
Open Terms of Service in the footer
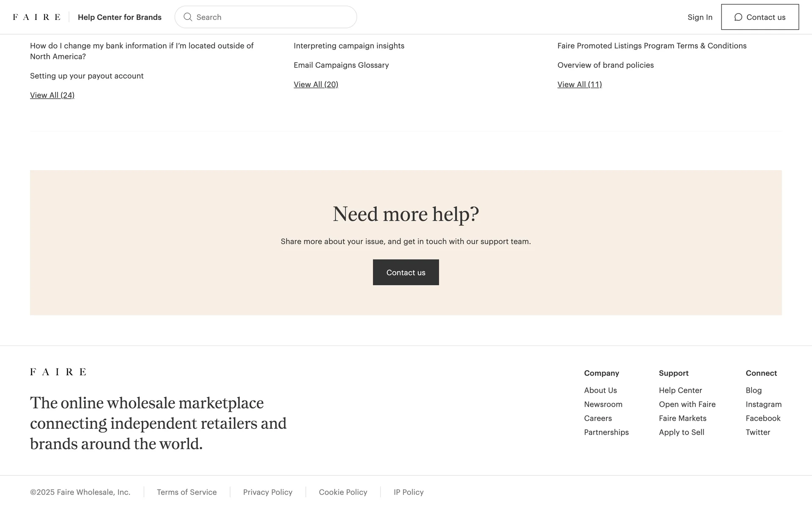187,492
